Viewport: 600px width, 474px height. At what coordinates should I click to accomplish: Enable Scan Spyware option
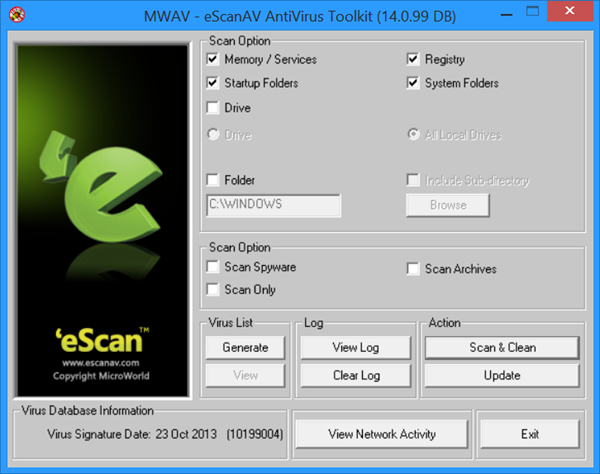tap(213, 267)
